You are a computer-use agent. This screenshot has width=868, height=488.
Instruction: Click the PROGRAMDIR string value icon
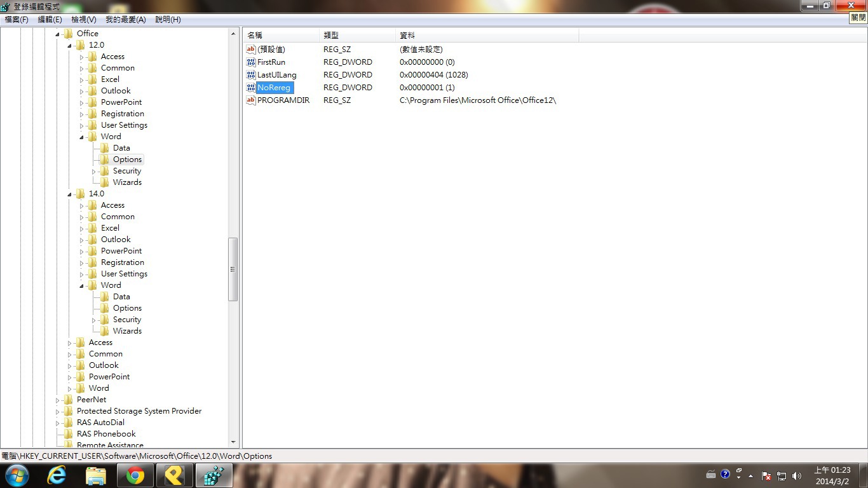pyautogui.click(x=250, y=100)
